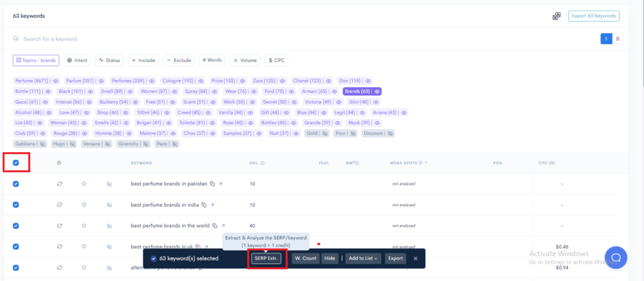Uncheck the 'best perfume brands in the world' row

click(16, 226)
